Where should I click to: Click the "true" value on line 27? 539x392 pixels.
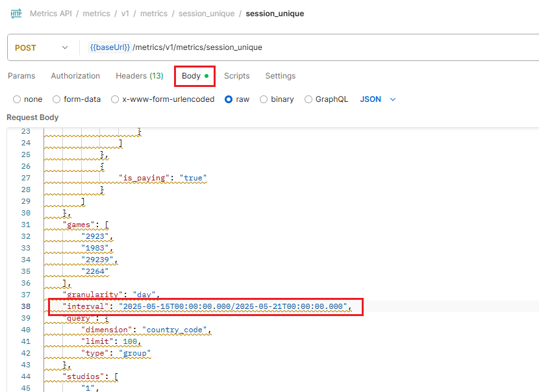pos(193,178)
